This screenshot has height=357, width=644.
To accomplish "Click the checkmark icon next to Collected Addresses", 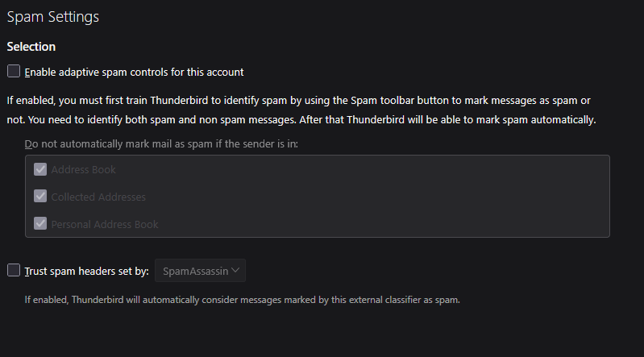I will 40,197.
